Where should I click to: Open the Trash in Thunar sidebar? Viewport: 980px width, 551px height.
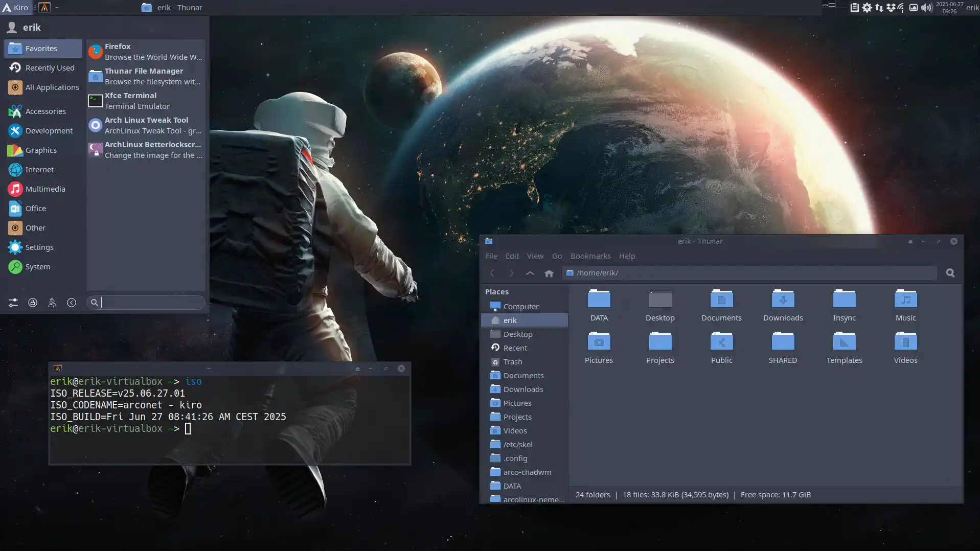click(x=513, y=361)
